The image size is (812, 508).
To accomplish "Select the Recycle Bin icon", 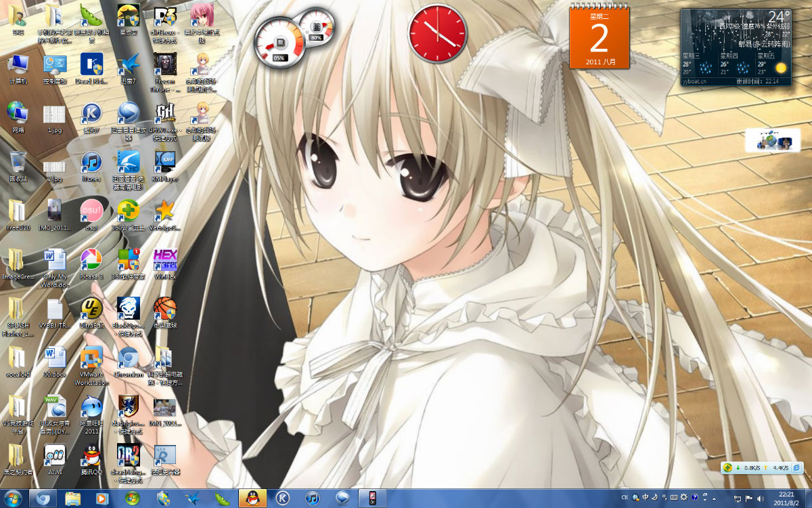I will click(x=18, y=166).
